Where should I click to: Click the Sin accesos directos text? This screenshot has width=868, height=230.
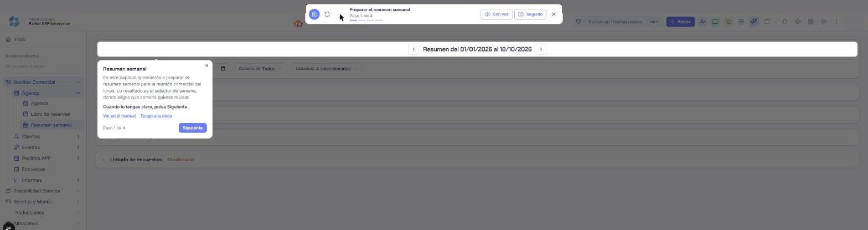(x=25, y=67)
